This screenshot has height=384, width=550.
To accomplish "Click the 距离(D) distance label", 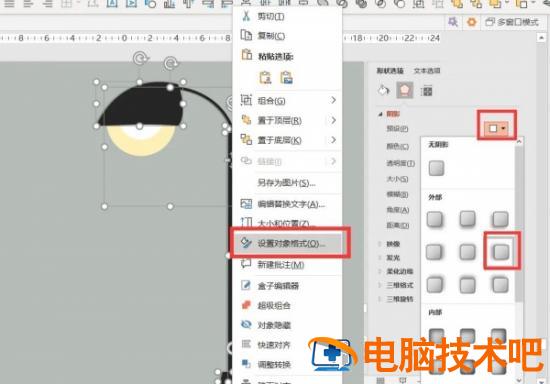I will [x=398, y=225].
